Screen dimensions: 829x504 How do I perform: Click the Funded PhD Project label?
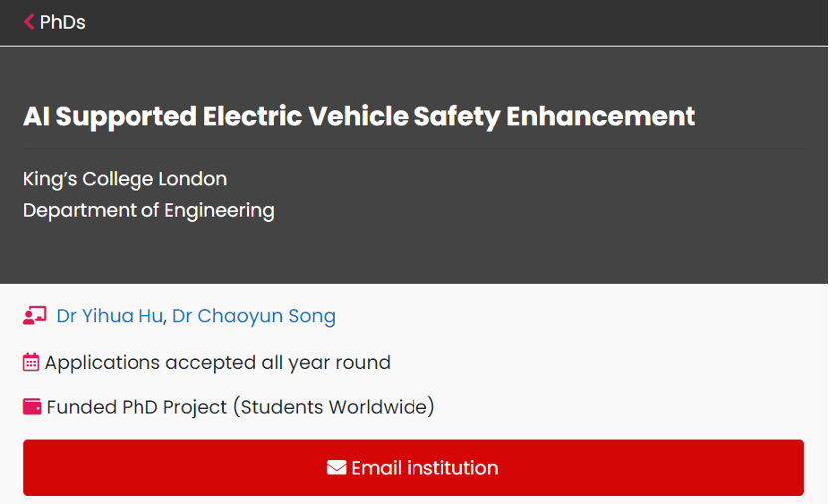137,407
